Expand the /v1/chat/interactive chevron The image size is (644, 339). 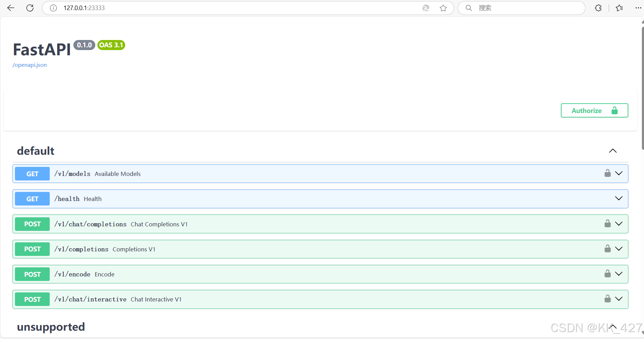[x=619, y=299]
